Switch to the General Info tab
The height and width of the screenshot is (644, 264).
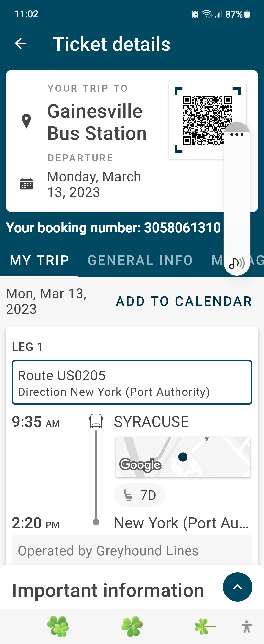coord(140,260)
